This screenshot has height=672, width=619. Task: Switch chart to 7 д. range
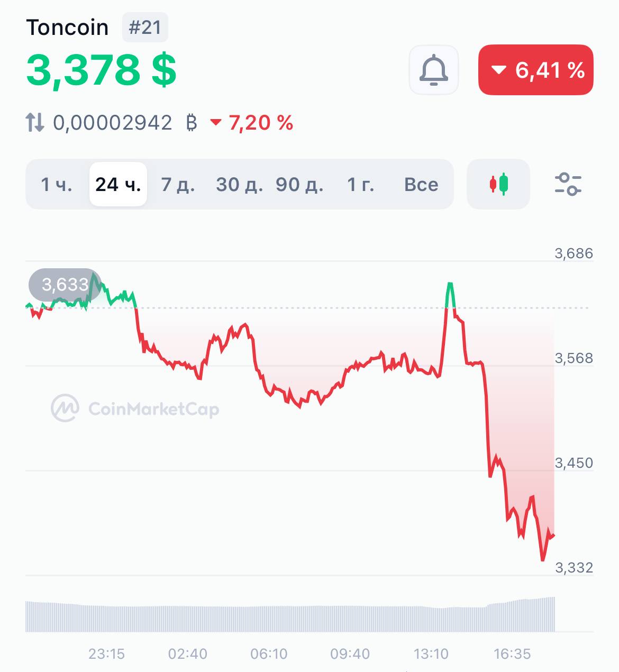[178, 184]
